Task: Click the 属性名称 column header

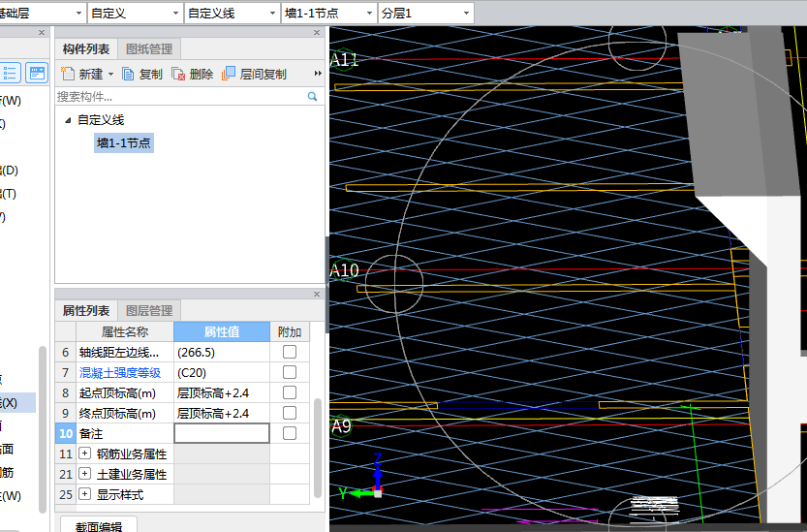Action: (x=125, y=331)
